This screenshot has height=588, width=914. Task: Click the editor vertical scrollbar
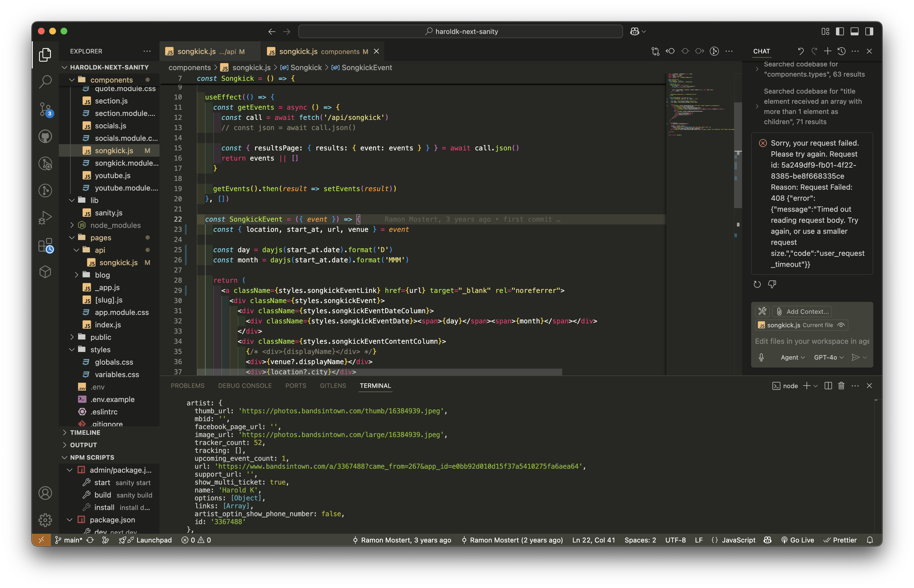738,155
